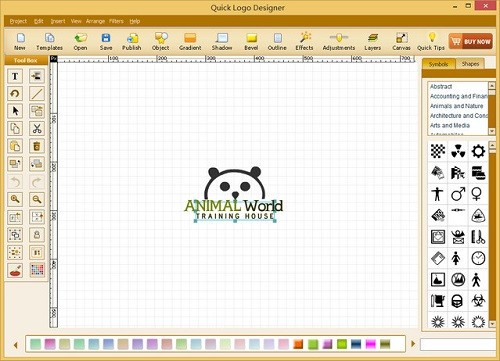The height and width of the screenshot is (361, 500).
Task: Choose the arrow Selection tool
Action: click(x=15, y=111)
